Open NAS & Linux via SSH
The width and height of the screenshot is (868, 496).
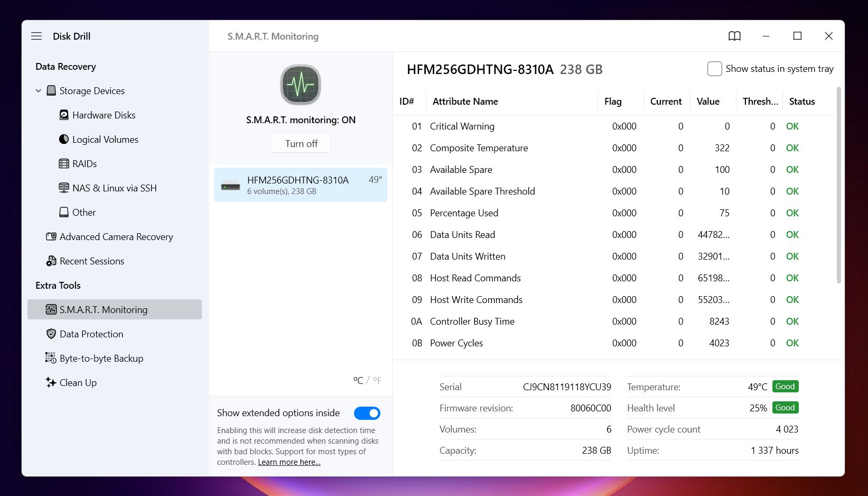pos(115,188)
